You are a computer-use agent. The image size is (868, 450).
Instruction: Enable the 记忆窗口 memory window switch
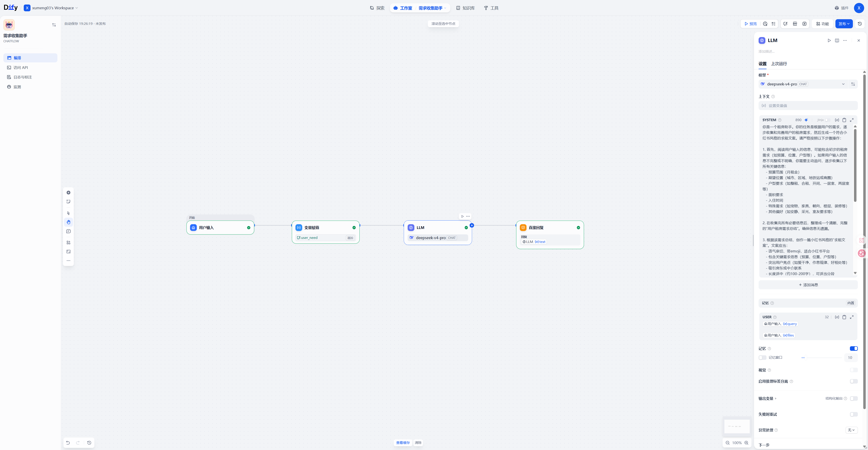pyautogui.click(x=762, y=358)
